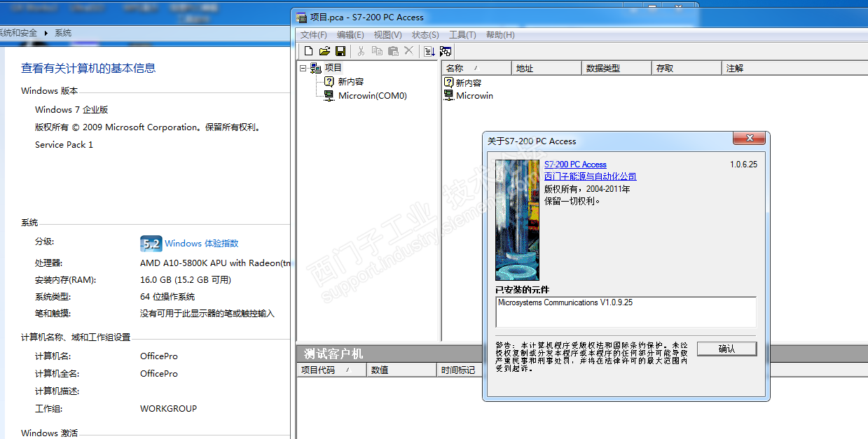Click the 查看有关计算机的基本信息 heading
Viewport: 868px width, 439px height.
click(x=88, y=68)
